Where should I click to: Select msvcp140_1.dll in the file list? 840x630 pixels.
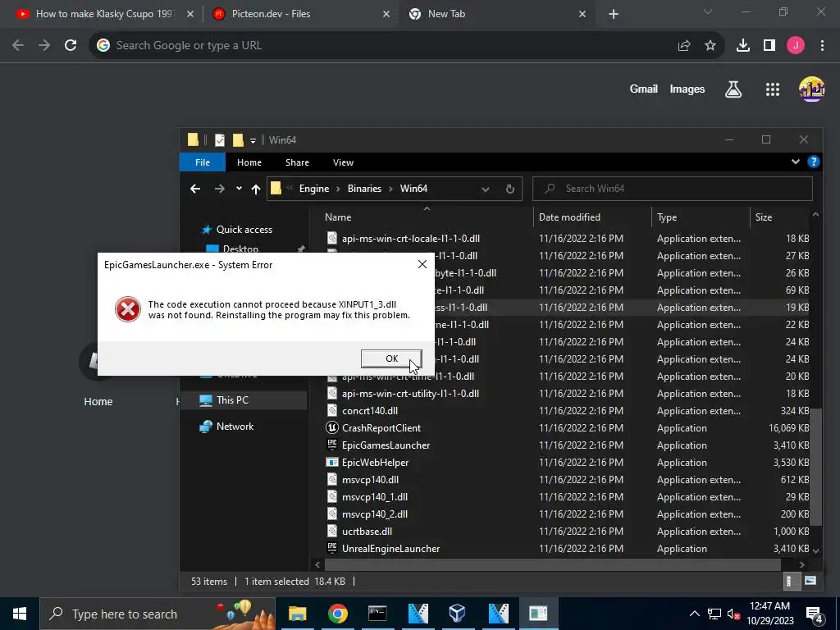(x=374, y=497)
